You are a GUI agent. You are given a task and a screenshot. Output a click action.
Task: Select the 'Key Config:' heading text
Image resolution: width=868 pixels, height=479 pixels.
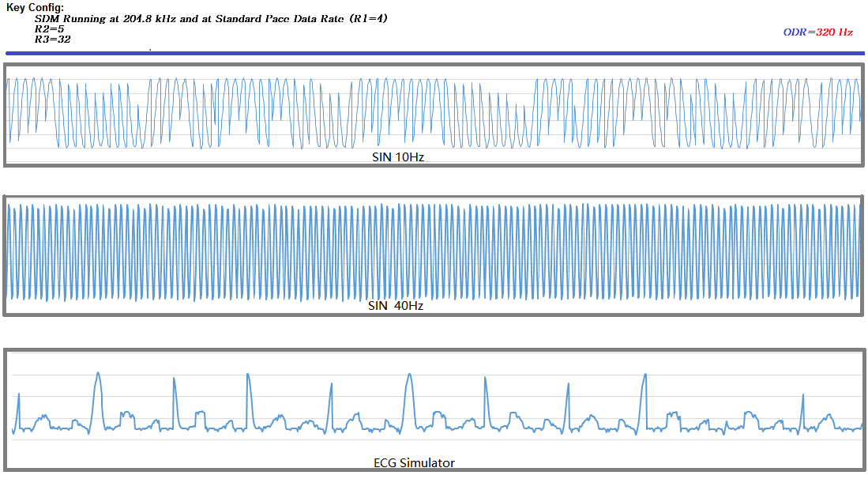click(x=35, y=7)
